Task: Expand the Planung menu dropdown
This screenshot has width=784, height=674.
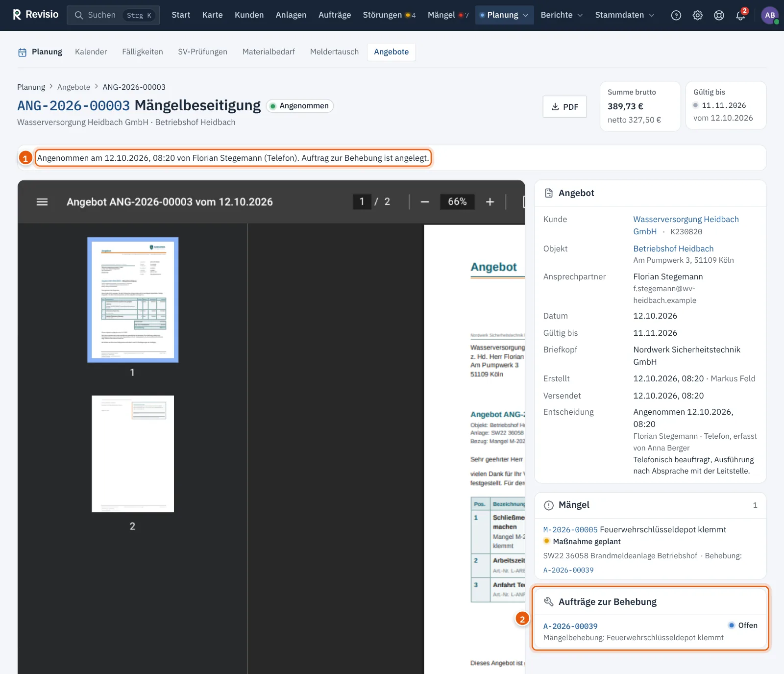Action: coord(504,15)
